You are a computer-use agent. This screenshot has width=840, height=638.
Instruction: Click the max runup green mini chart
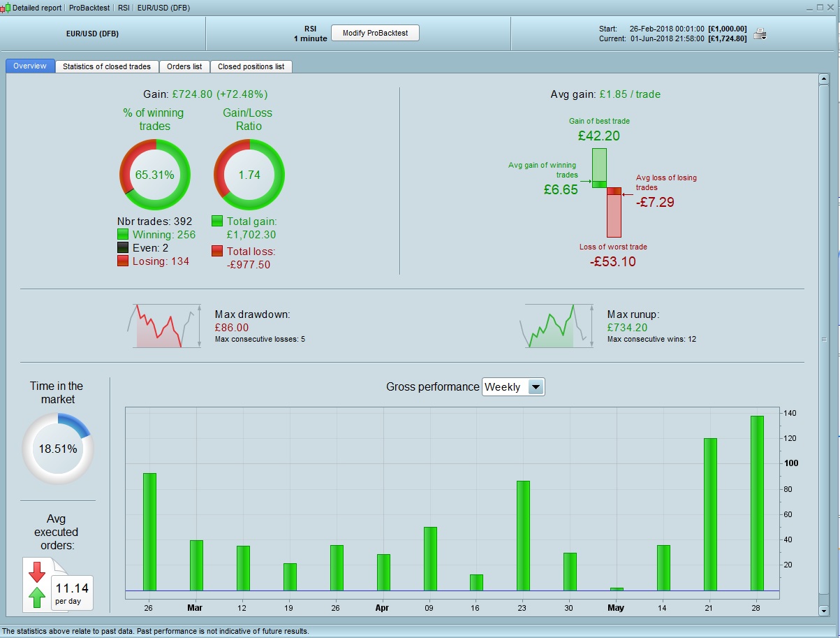pos(557,326)
